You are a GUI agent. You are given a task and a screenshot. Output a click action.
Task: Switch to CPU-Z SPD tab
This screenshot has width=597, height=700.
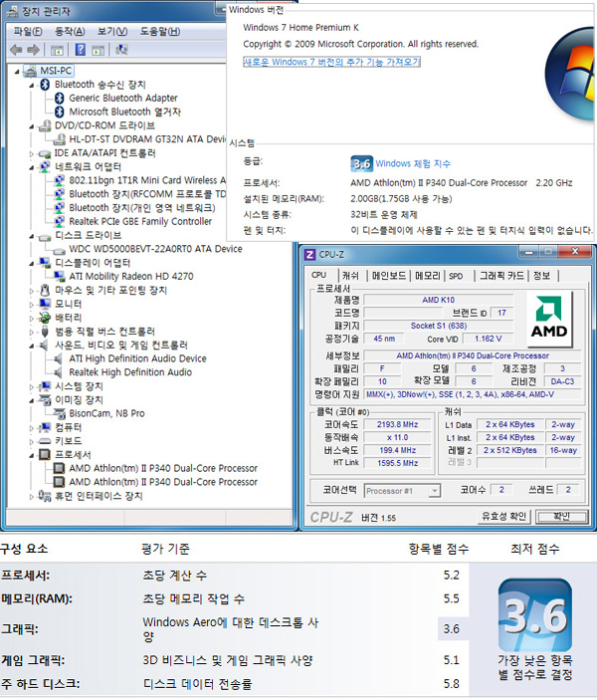tap(456, 276)
